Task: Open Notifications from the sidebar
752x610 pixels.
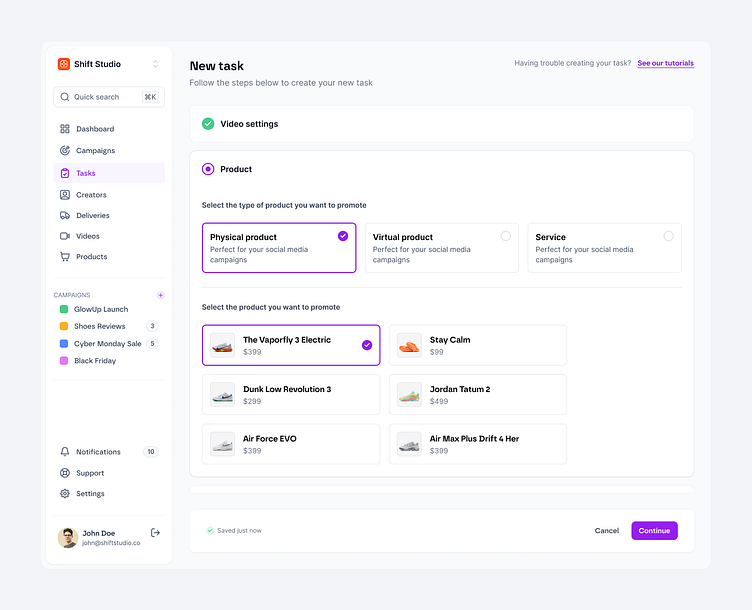Action: (98, 452)
